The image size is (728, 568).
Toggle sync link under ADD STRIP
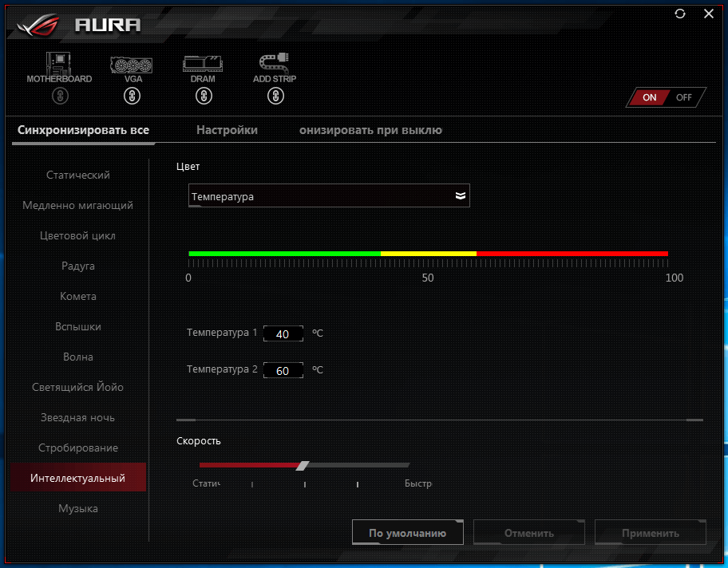(275, 97)
